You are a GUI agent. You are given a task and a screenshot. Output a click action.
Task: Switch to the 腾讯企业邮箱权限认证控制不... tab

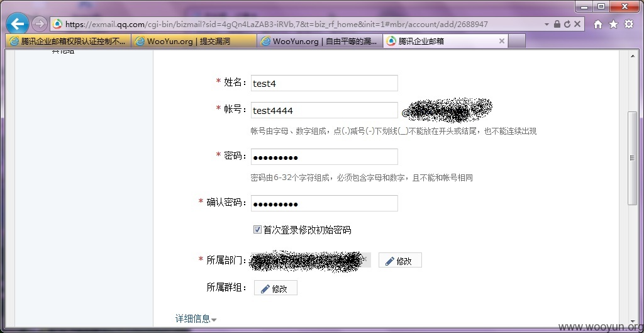[68, 41]
